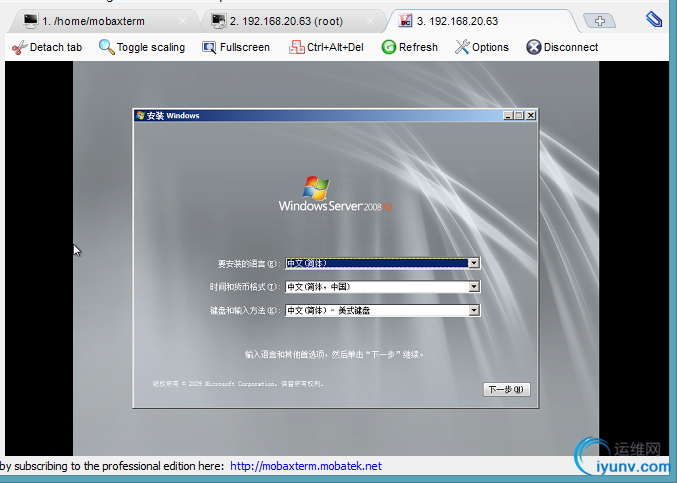Open the Options label in toolbar
Viewport: 677px width, 483px height.
pyautogui.click(x=490, y=47)
